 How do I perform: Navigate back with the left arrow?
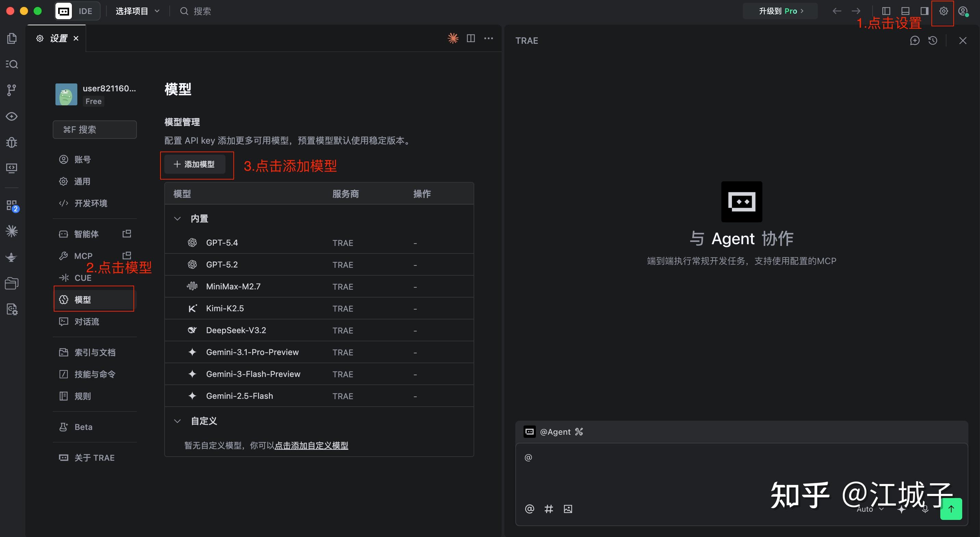[x=837, y=11]
